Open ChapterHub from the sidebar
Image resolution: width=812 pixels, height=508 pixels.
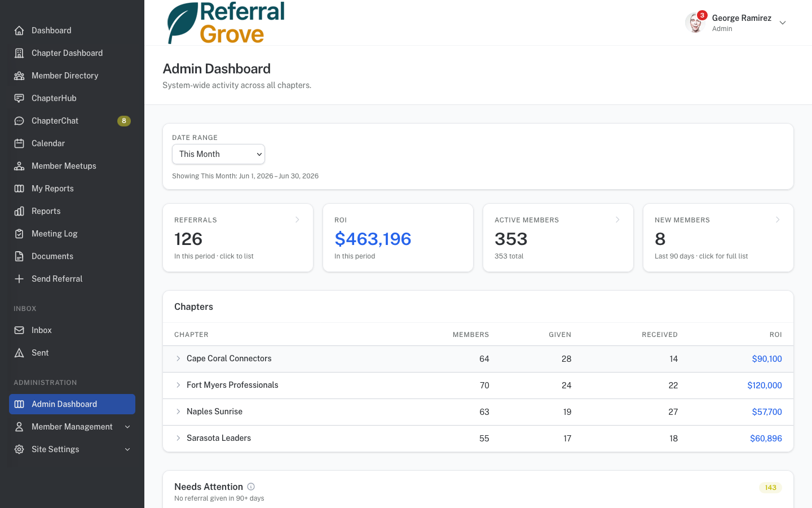(72, 98)
